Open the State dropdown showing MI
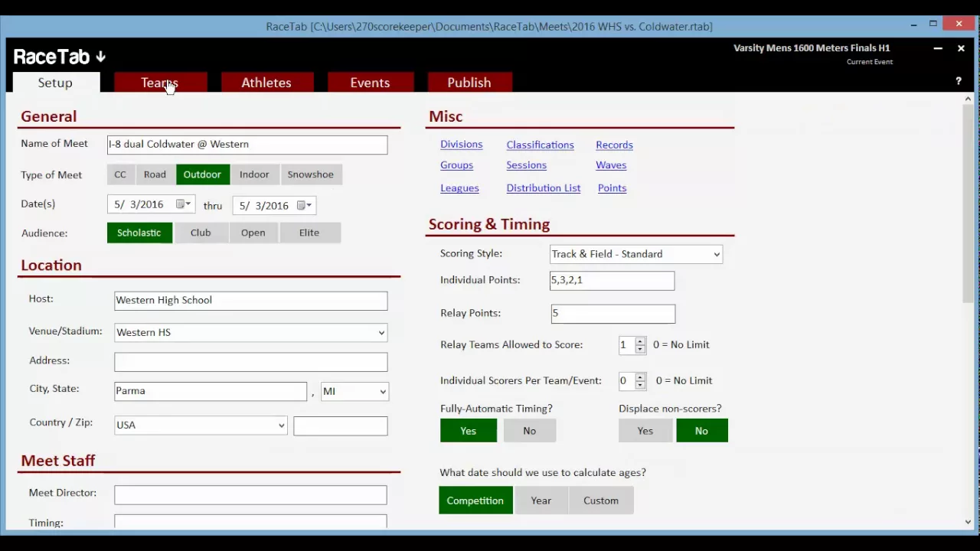 click(x=383, y=392)
